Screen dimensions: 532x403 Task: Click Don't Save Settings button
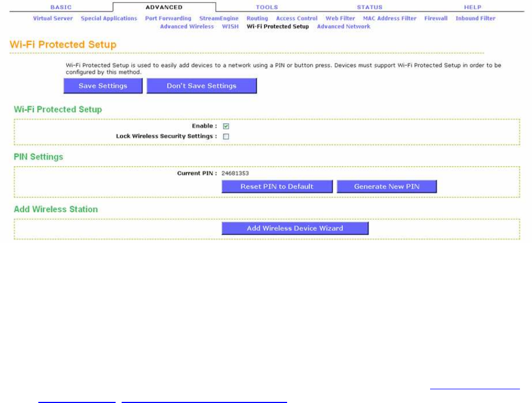(x=202, y=86)
